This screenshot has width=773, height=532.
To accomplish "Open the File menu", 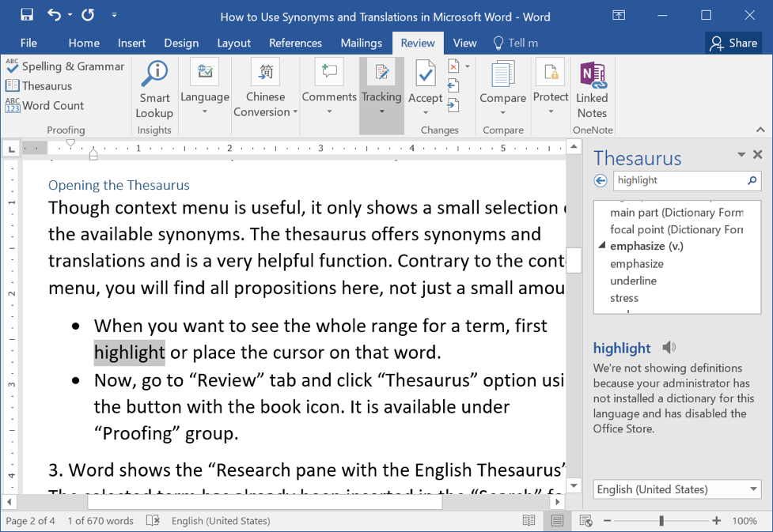I will (28, 43).
